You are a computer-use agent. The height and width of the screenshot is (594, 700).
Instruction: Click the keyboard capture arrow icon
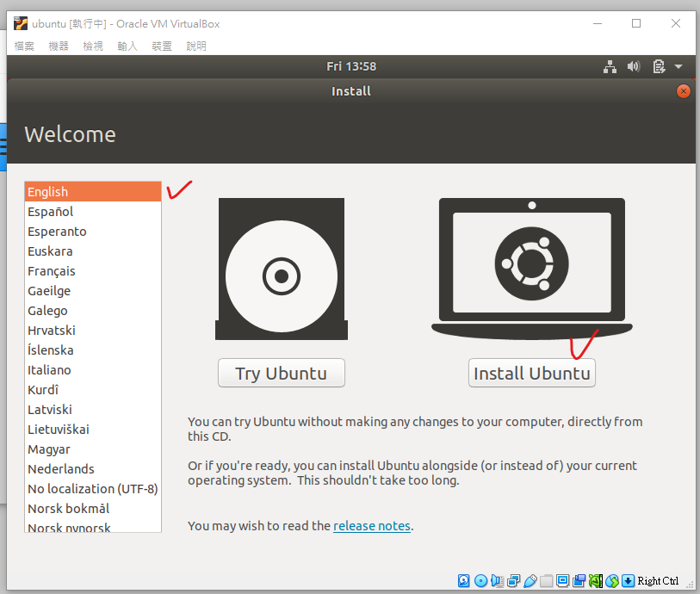629,580
